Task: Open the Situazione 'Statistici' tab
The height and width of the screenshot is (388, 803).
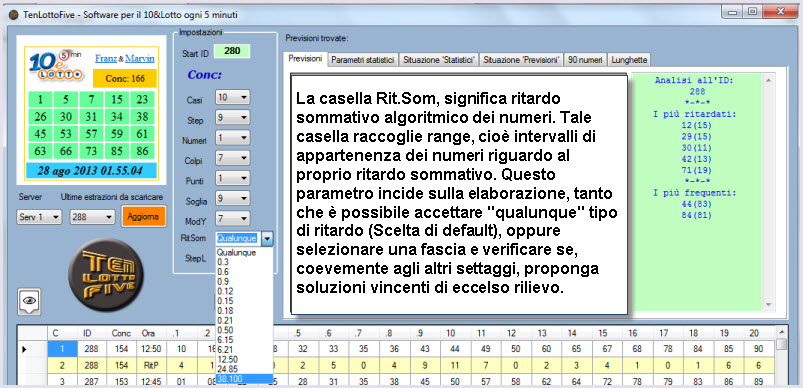Action: tap(439, 60)
